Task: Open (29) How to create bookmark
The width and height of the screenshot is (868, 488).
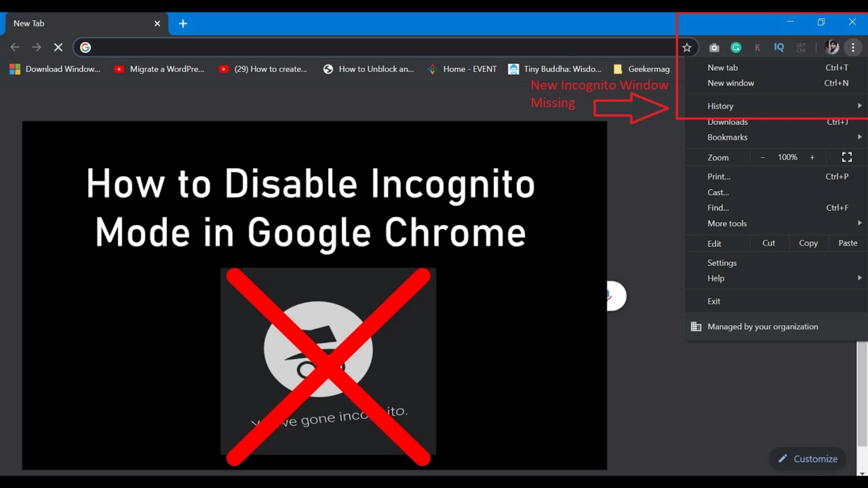Action: click(x=263, y=69)
